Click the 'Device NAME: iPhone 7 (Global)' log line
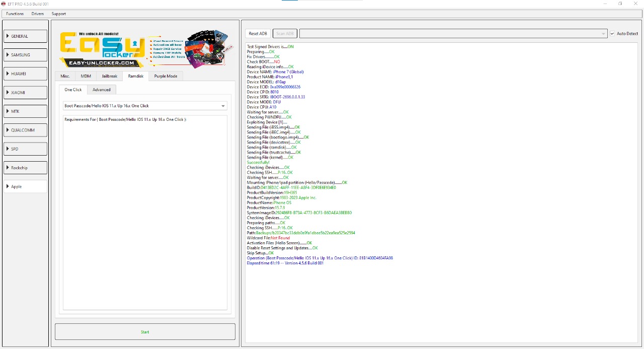644x349 pixels. [x=275, y=72]
